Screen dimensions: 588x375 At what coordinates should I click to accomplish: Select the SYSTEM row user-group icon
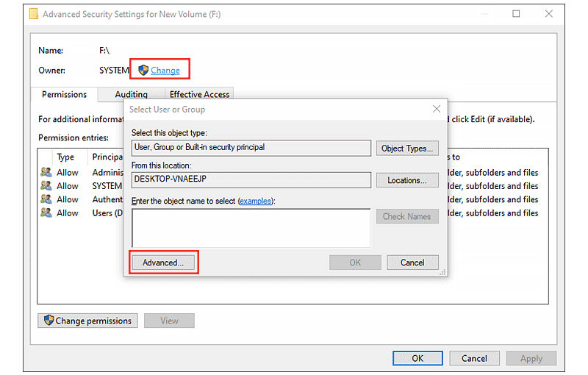(46, 185)
